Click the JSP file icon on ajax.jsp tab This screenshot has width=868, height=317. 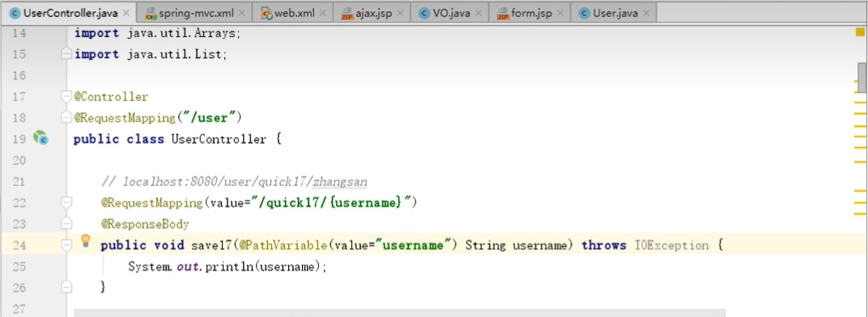[x=347, y=13]
